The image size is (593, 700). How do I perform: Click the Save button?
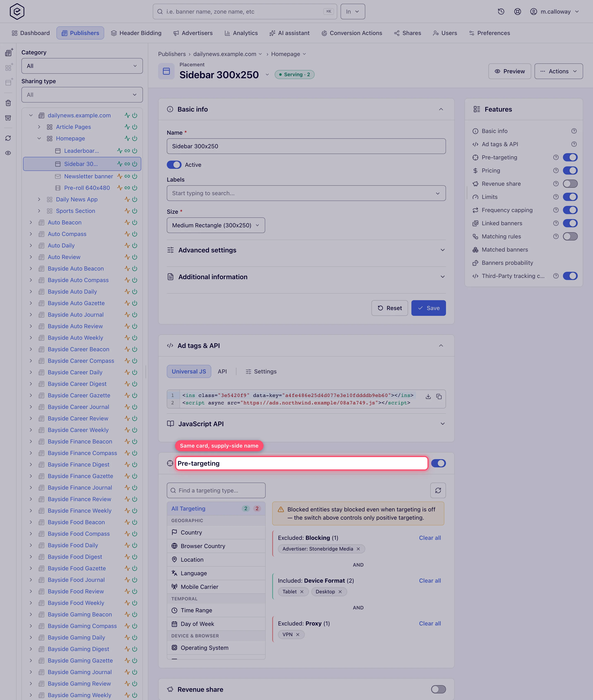click(429, 308)
